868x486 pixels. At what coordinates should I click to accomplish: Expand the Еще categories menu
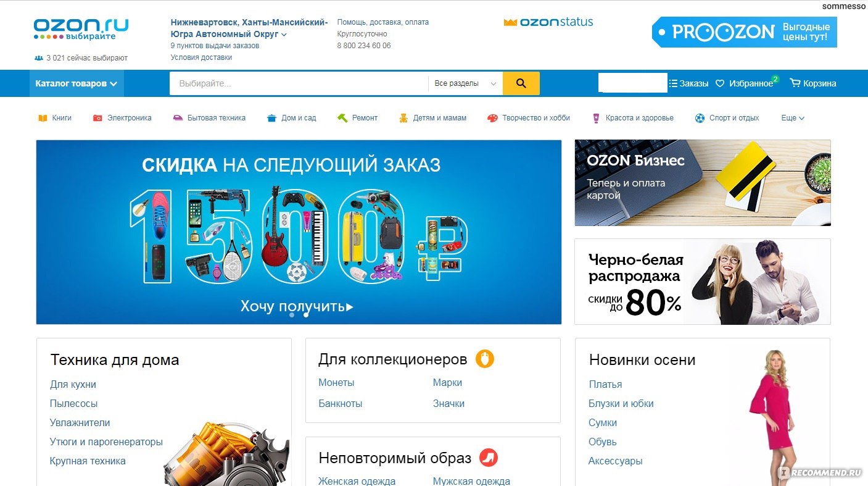(x=793, y=118)
